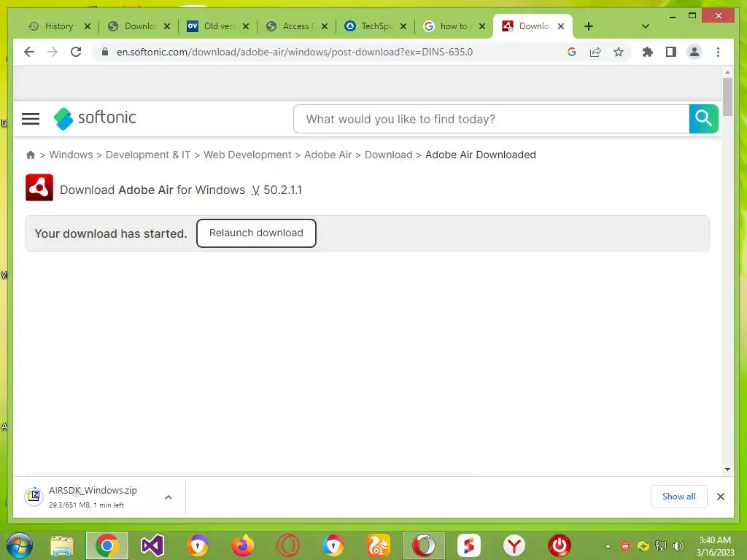The height and width of the screenshot is (560, 747).
Task: Click the red power icon in taskbar
Action: point(560,545)
